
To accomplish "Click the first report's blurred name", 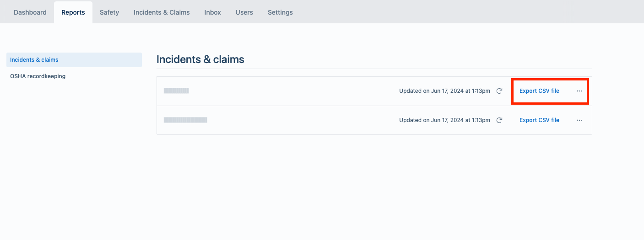I will (176, 91).
